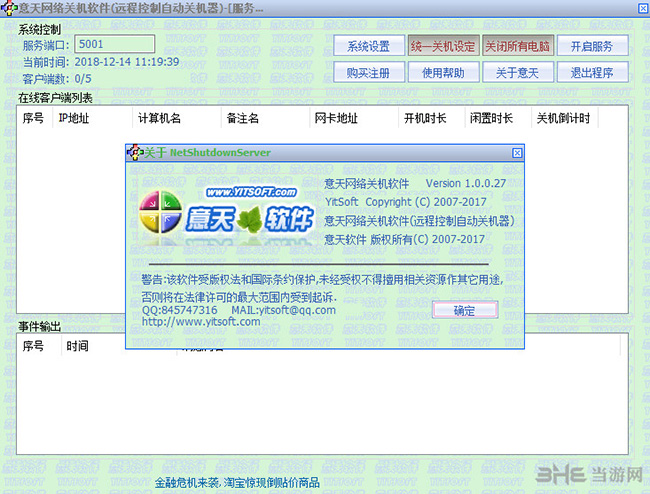Exit via 退出程序 button
This screenshot has width=650, height=494.
click(592, 73)
